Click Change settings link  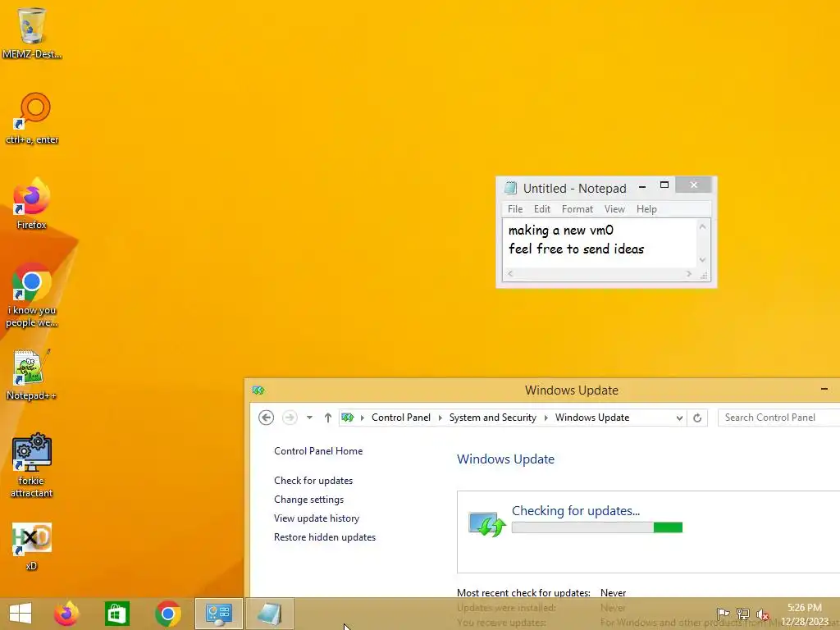[x=308, y=500]
